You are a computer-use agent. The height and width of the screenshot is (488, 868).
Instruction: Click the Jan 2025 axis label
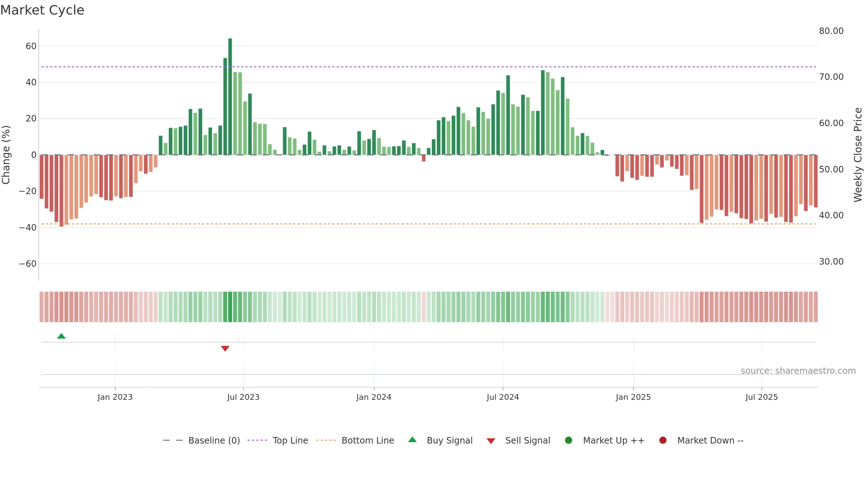tap(633, 397)
